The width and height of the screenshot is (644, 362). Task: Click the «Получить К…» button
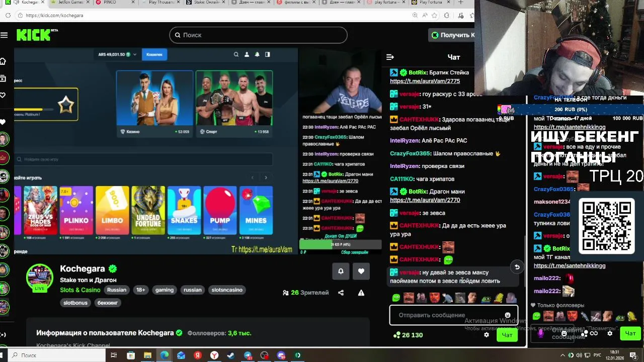point(452,35)
